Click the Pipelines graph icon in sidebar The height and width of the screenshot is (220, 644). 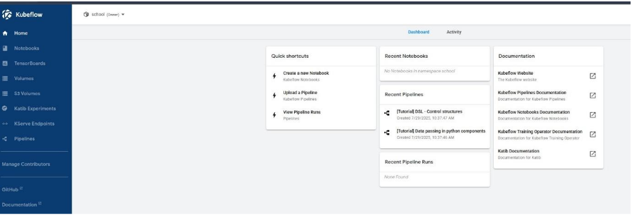tap(5, 139)
